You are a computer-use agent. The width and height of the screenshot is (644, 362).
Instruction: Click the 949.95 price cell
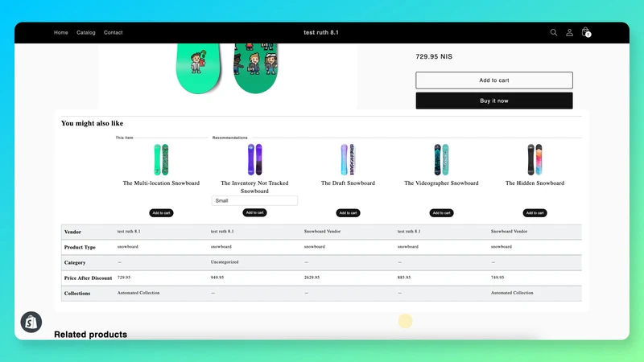pyautogui.click(x=217, y=278)
